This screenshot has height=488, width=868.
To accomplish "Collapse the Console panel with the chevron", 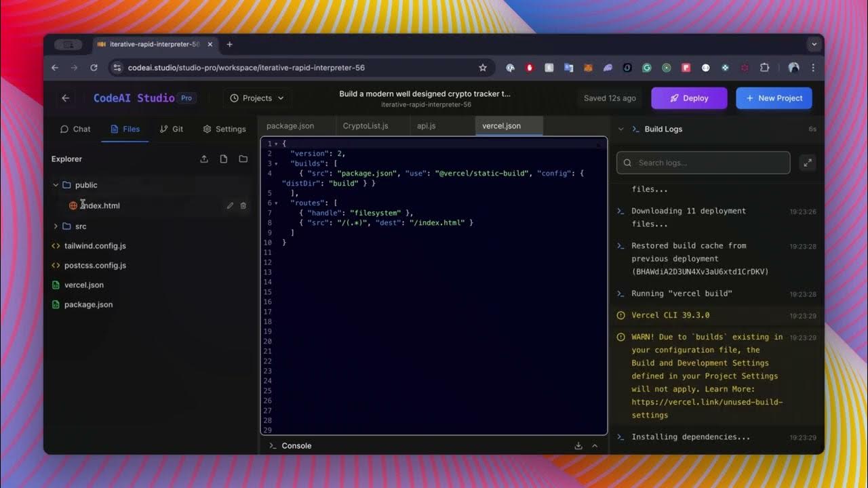I will click(x=595, y=445).
